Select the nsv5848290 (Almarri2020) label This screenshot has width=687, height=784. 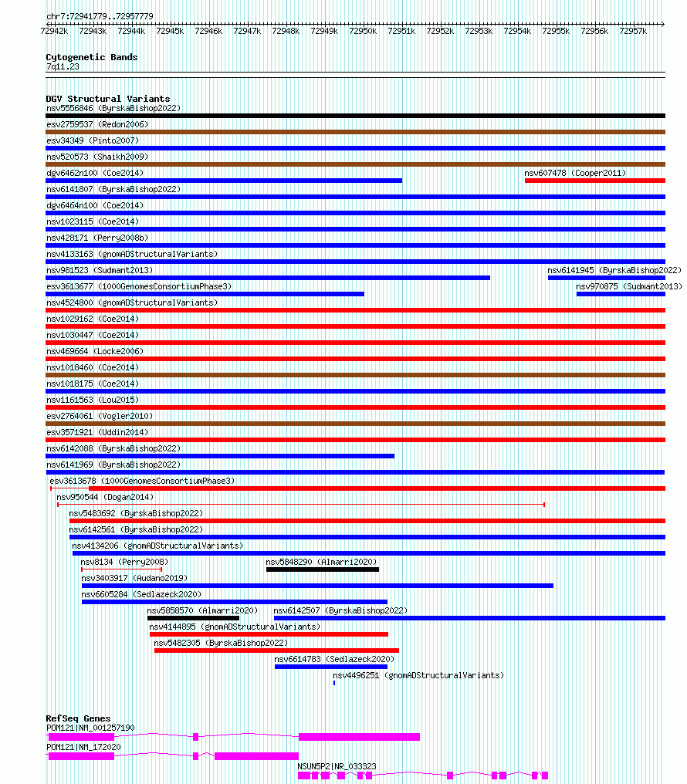pyautogui.click(x=321, y=562)
